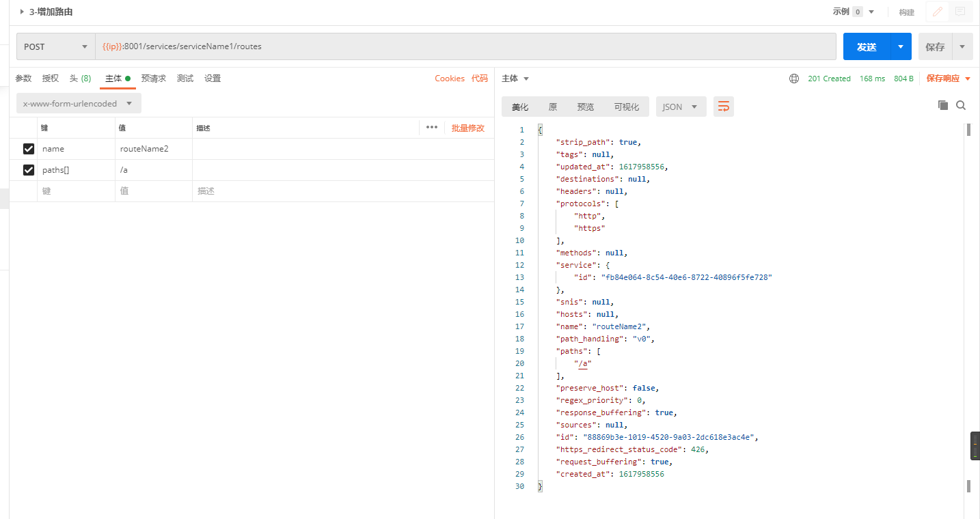Open the Cookies link
980x519 pixels.
tap(450, 79)
